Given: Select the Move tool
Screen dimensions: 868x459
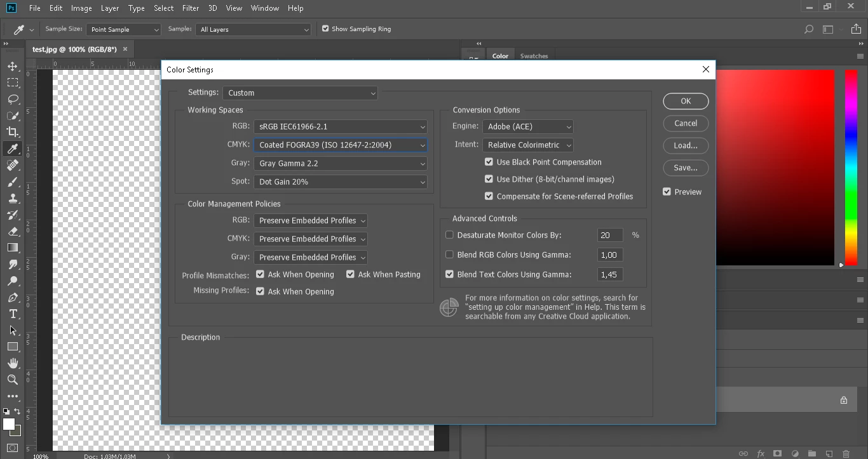Looking at the screenshot, I should pyautogui.click(x=13, y=66).
